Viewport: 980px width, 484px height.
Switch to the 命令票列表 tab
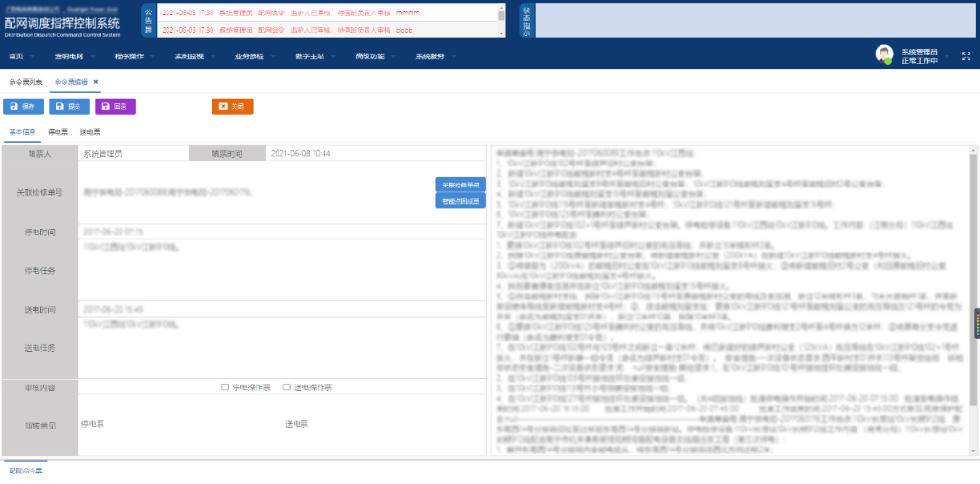tap(25, 82)
